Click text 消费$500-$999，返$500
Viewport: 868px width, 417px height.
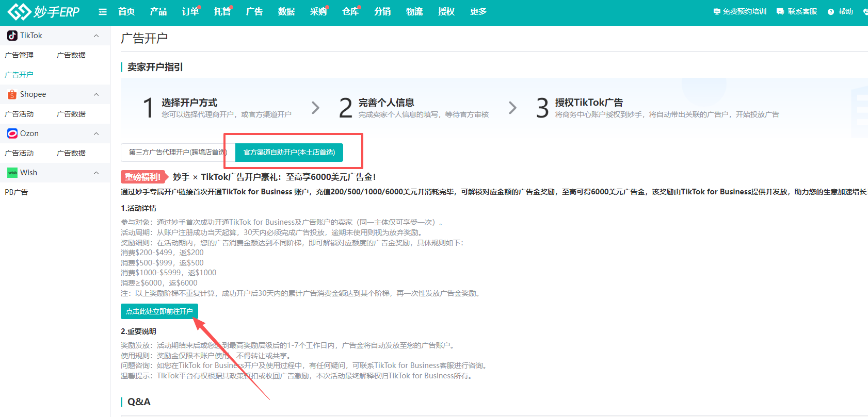pos(162,263)
